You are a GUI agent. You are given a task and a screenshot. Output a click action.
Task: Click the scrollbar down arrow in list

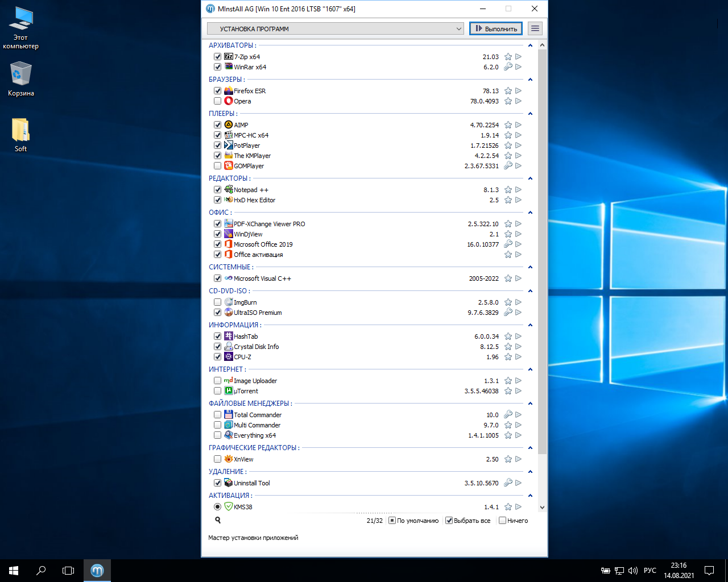[x=542, y=508]
